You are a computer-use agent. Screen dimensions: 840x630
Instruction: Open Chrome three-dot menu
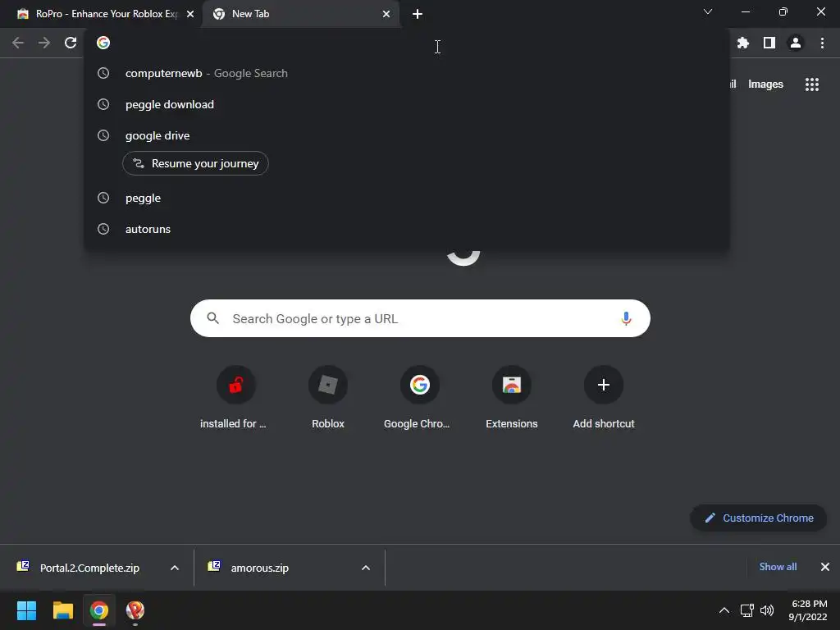[x=822, y=43]
